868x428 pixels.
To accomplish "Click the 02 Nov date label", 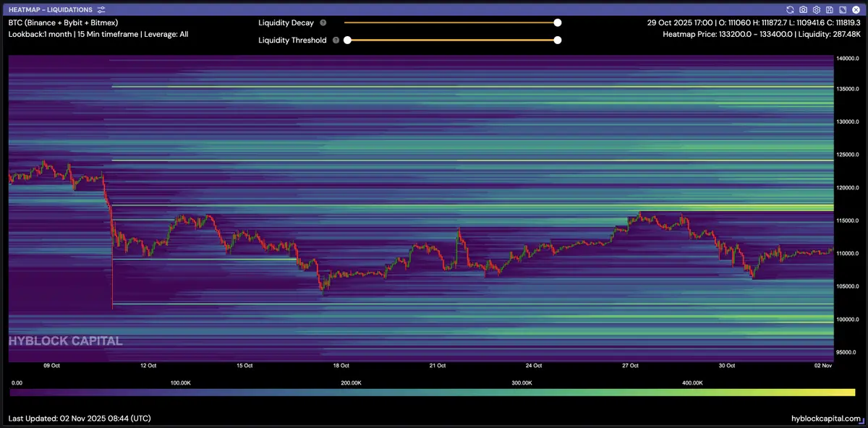I will click(823, 366).
